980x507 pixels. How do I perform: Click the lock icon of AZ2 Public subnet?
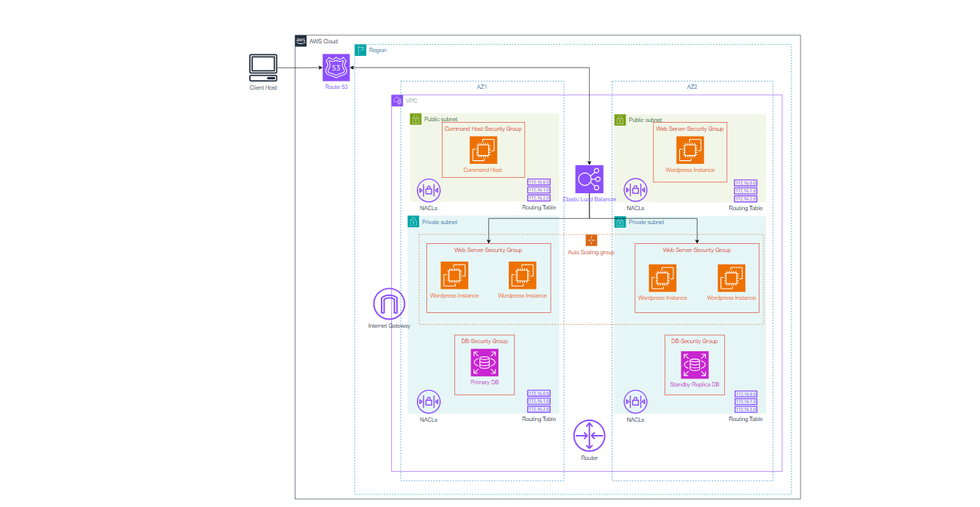[x=620, y=120]
